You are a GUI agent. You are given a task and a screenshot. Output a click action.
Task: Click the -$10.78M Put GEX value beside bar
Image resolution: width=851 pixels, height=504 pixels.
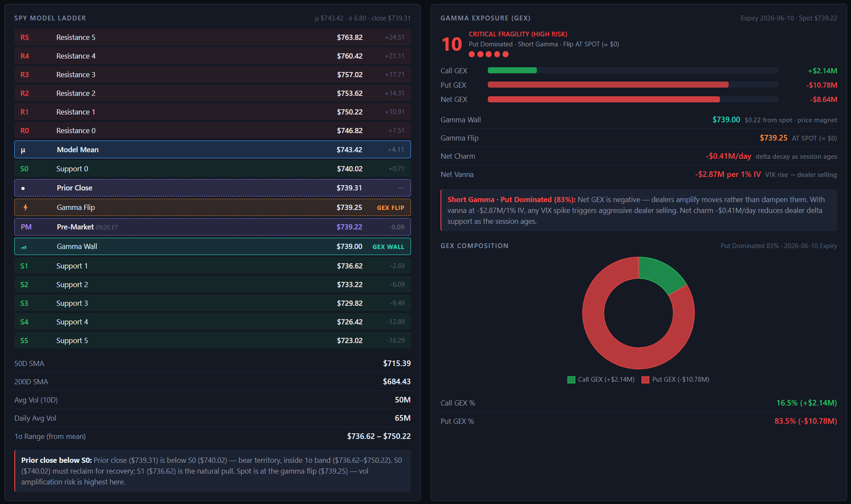point(821,85)
